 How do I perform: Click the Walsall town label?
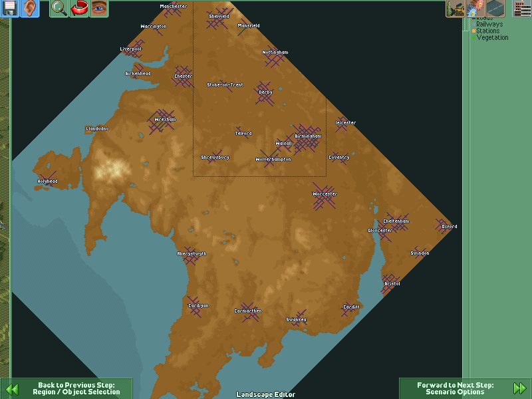coord(284,144)
